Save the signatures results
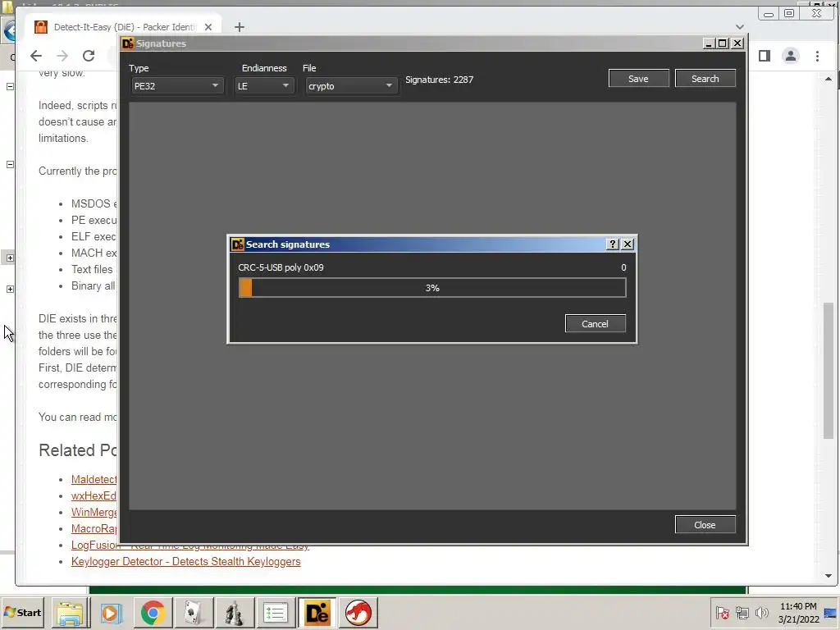This screenshot has width=840, height=630. pyautogui.click(x=638, y=79)
